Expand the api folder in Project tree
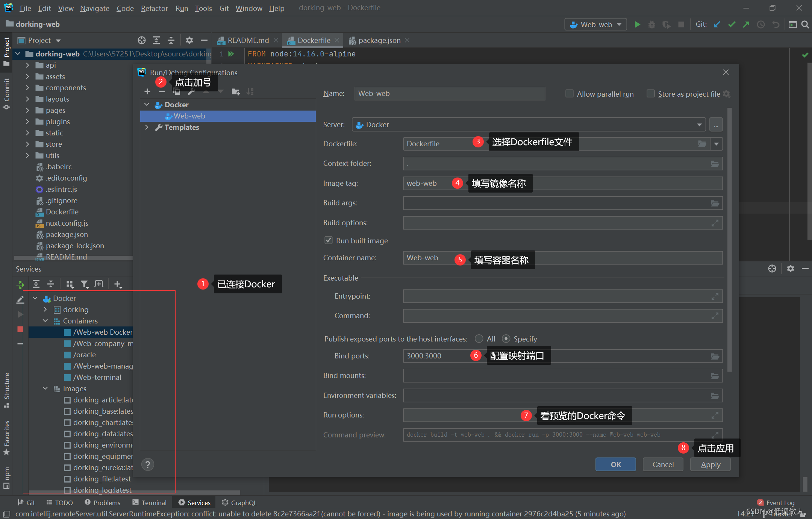The height and width of the screenshot is (519, 812). pyautogui.click(x=27, y=65)
